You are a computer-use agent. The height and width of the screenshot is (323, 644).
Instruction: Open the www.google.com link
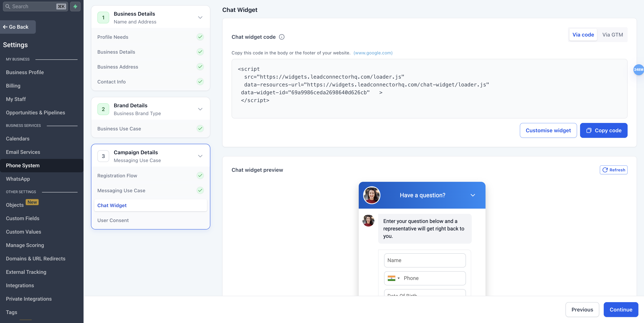(x=373, y=53)
